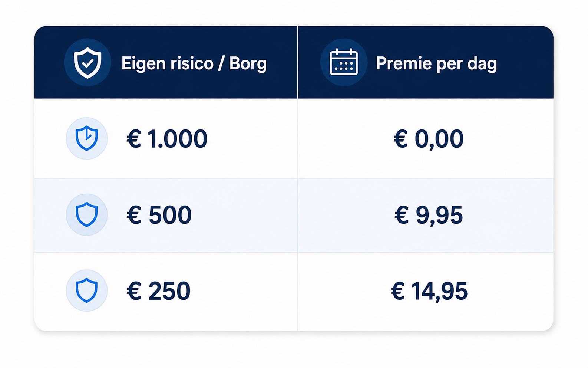Click the Eigen risico / Borg header
Viewport: 588px width, 368px height.
pos(194,63)
